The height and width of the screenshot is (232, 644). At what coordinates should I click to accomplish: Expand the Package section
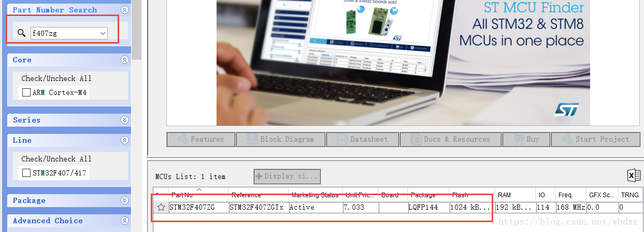tap(124, 200)
